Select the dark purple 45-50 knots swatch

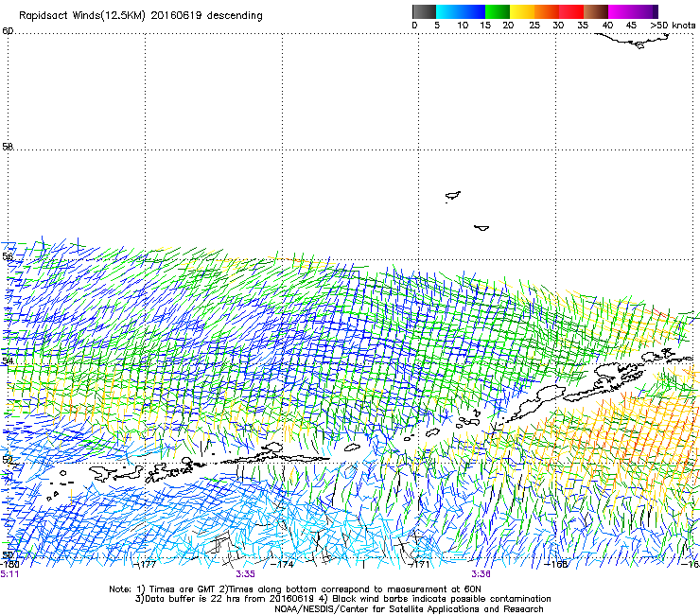click(645, 11)
